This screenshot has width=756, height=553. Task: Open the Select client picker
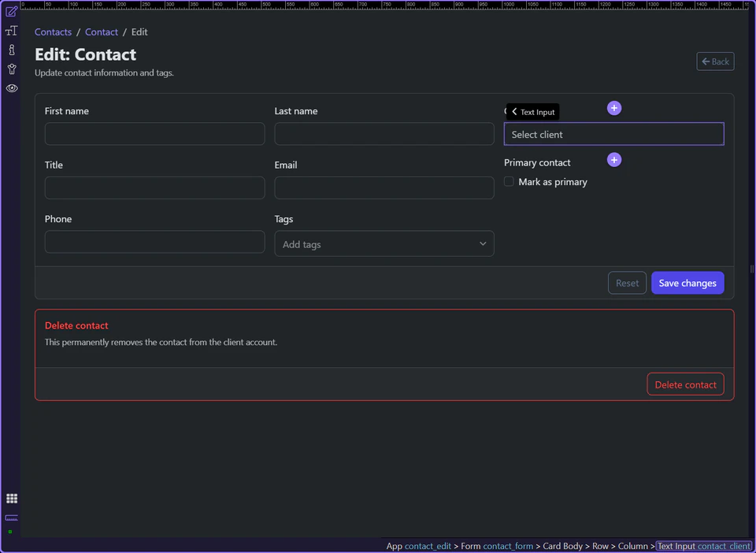tap(613, 134)
